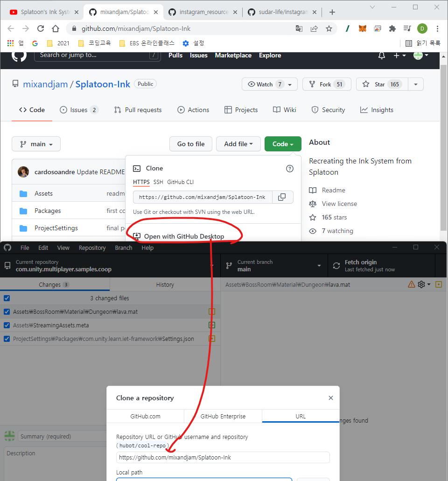Open the apps grid in bookmarks bar
The image size is (448, 481).
(10, 43)
